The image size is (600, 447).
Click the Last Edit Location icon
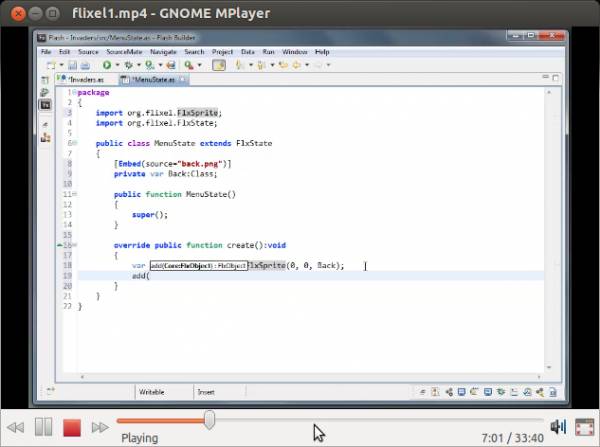click(x=284, y=65)
